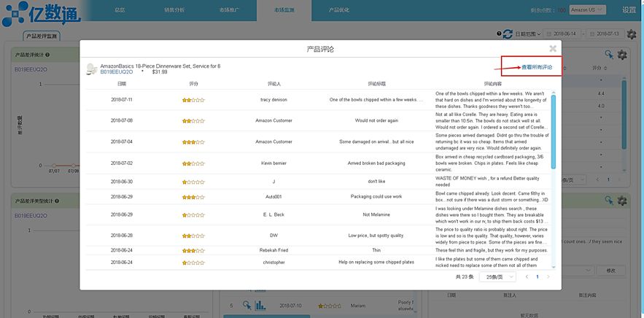Click the 评论人 column header in dialog
This screenshot has width=644, height=318.
[273, 83]
